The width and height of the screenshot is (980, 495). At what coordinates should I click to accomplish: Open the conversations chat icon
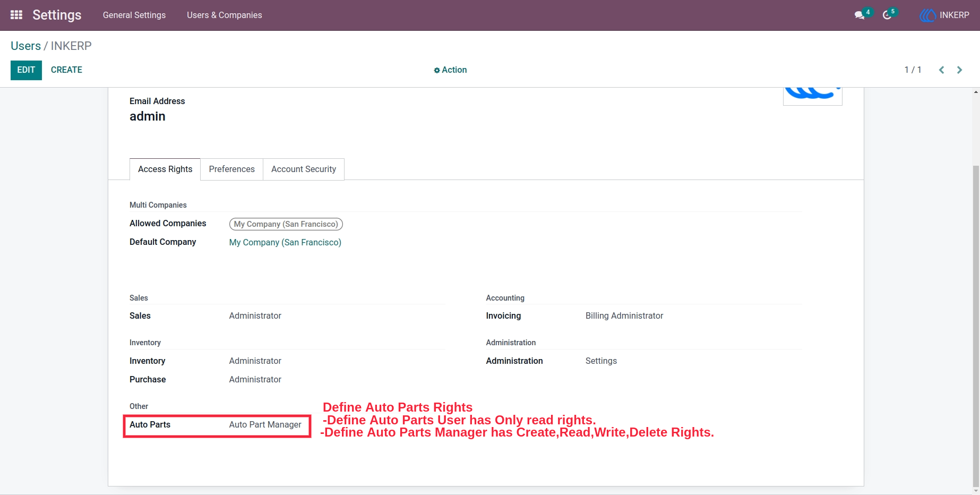[x=859, y=15]
